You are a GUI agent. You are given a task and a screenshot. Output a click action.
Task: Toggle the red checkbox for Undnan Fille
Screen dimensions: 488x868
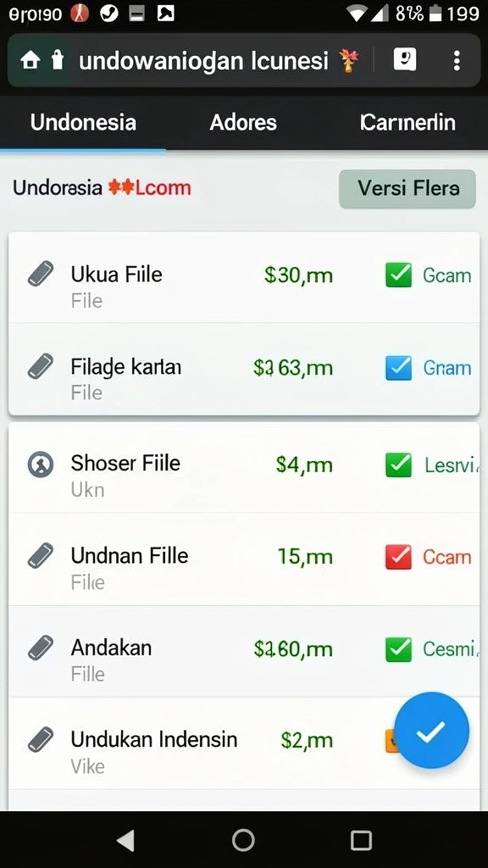coord(398,557)
